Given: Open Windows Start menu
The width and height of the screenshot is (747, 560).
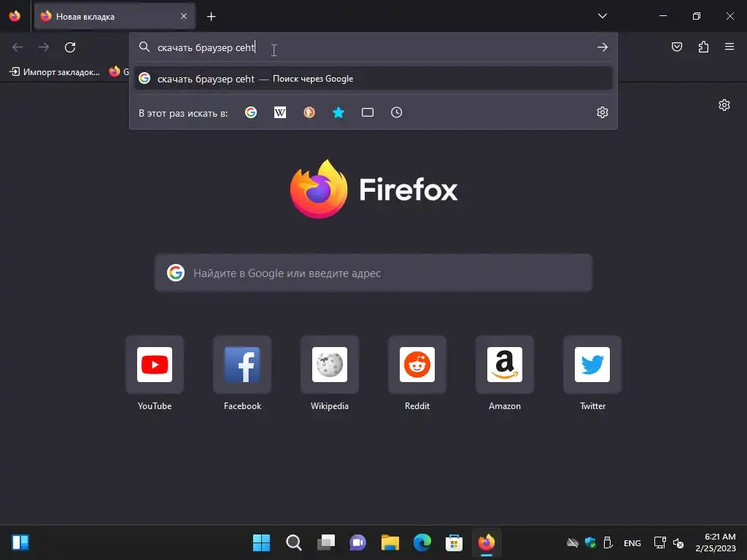Looking at the screenshot, I should 261,542.
